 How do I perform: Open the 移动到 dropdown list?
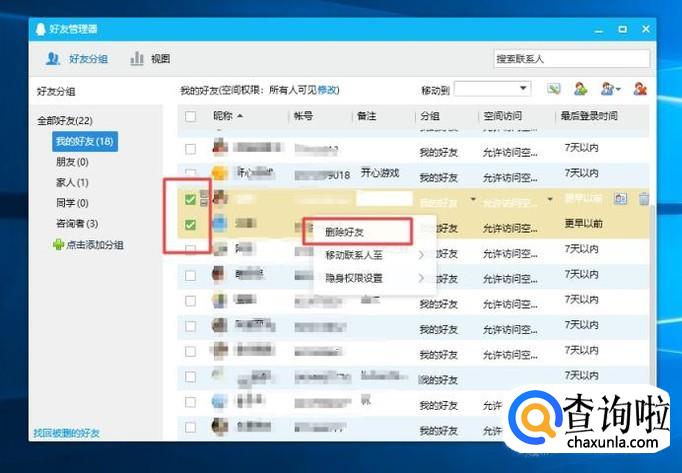[492, 90]
